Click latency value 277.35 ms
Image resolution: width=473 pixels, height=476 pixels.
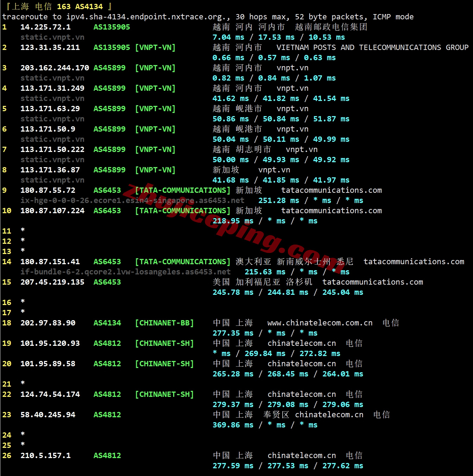(x=233, y=333)
